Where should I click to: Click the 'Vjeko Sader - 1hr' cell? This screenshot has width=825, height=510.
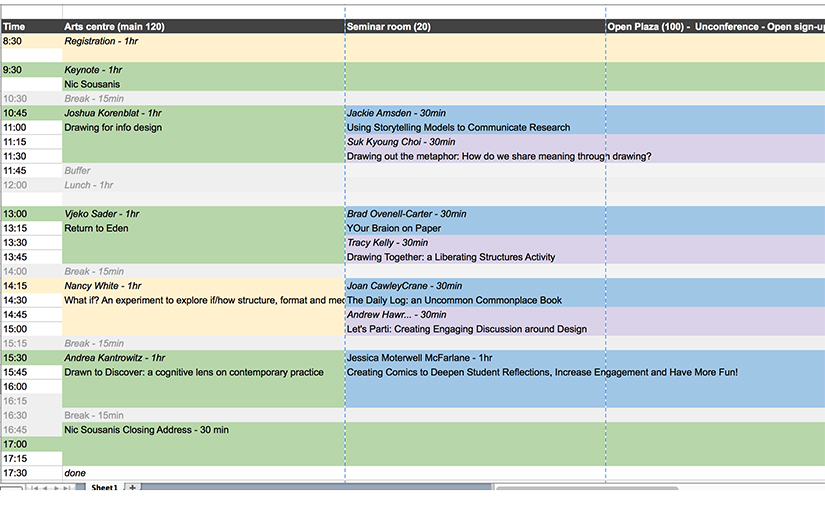coord(204,214)
